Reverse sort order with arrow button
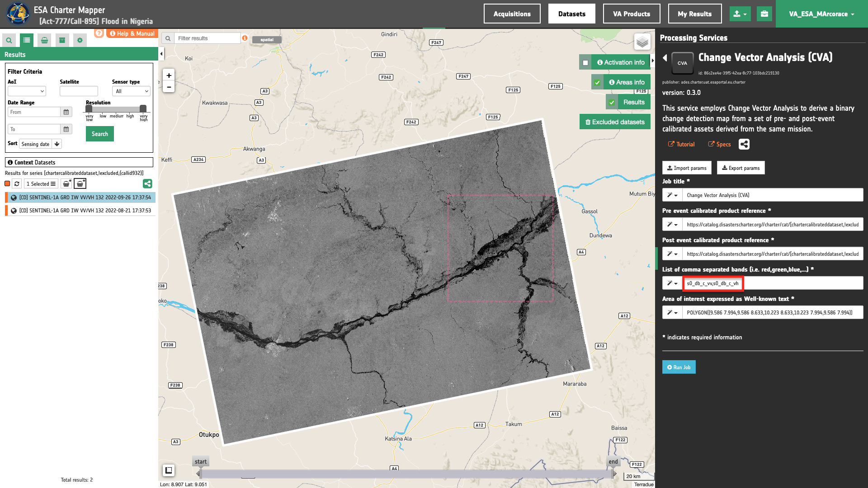Screen dimensions: 868x488 57,144
